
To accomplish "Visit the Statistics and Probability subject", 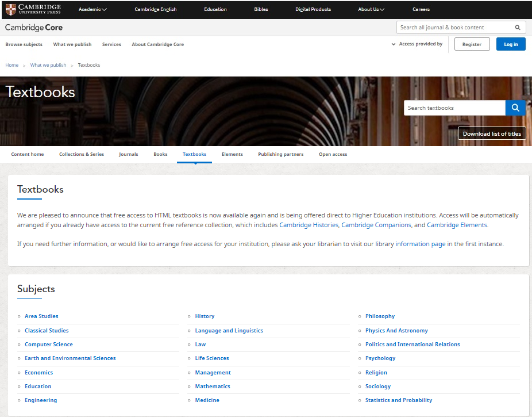I will click(399, 400).
